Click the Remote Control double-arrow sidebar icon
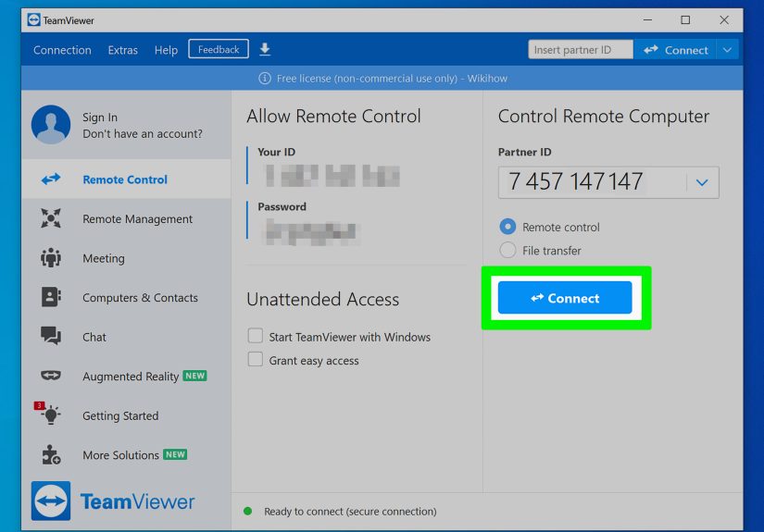 [51, 179]
